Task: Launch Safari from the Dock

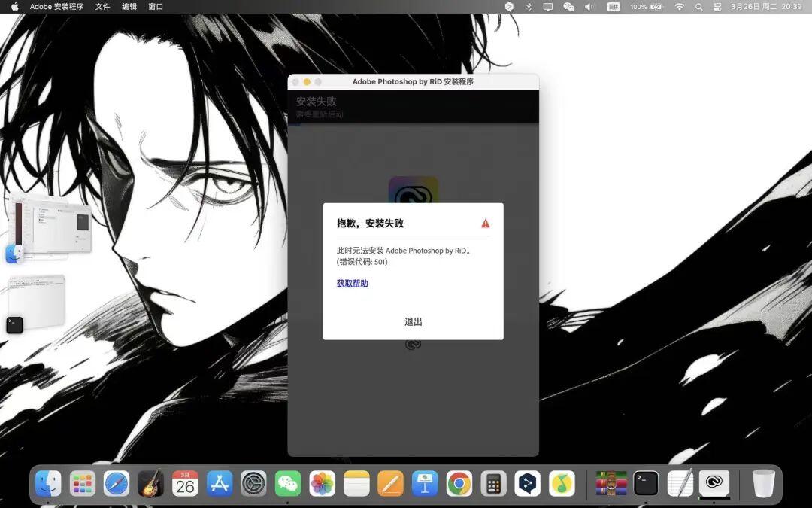Action: [x=117, y=484]
